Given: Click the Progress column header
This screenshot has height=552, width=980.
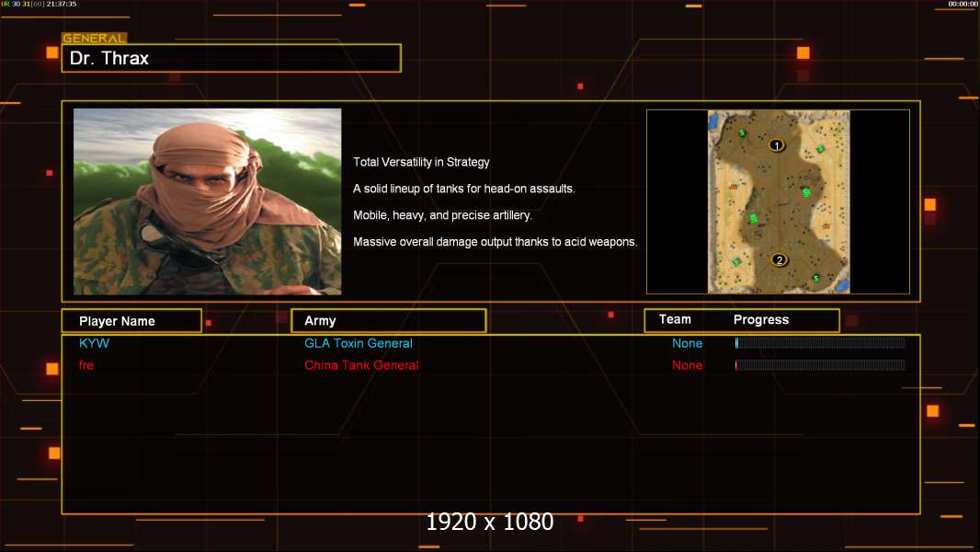Looking at the screenshot, I should pos(761,319).
